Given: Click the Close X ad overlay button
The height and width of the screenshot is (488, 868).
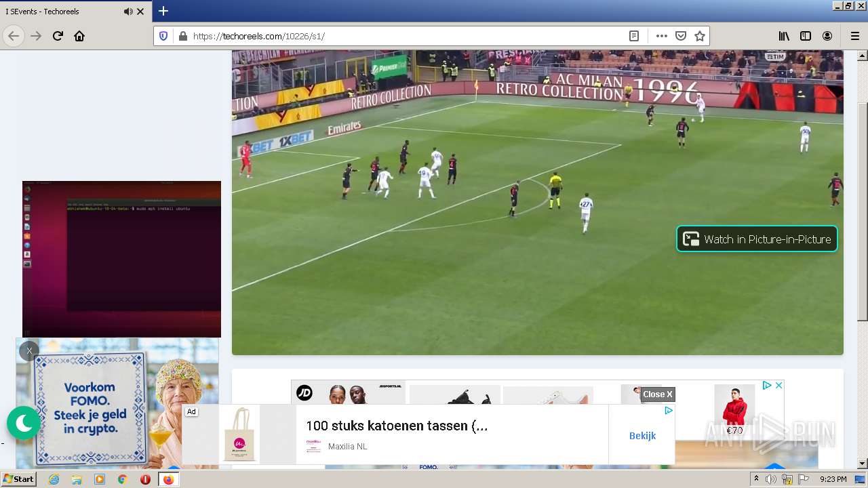Looking at the screenshot, I should 658,394.
